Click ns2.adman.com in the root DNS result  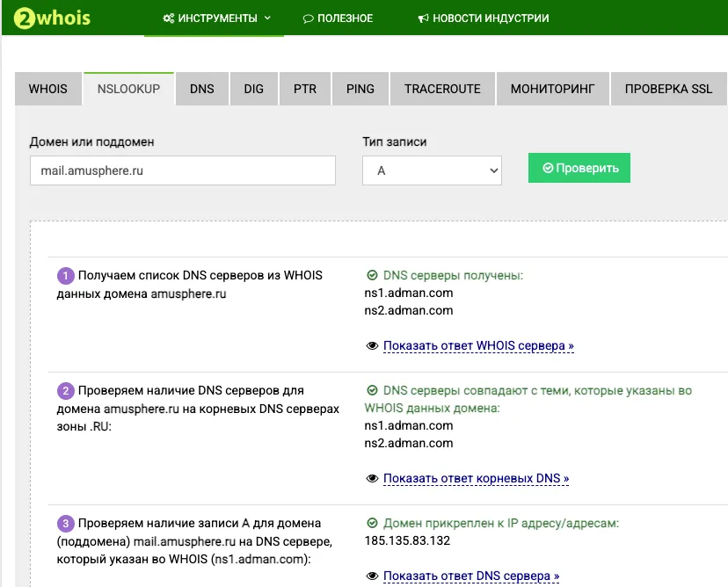pyautogui.click(x=409, y=443)
